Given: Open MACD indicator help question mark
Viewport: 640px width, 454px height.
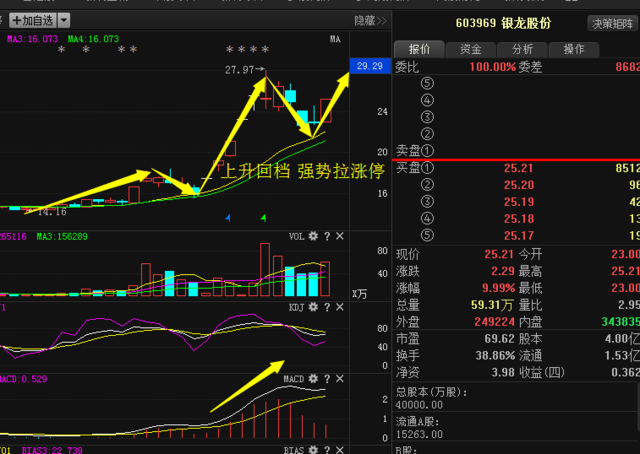Looking at the screenshot, I should [x=327, y=379].
